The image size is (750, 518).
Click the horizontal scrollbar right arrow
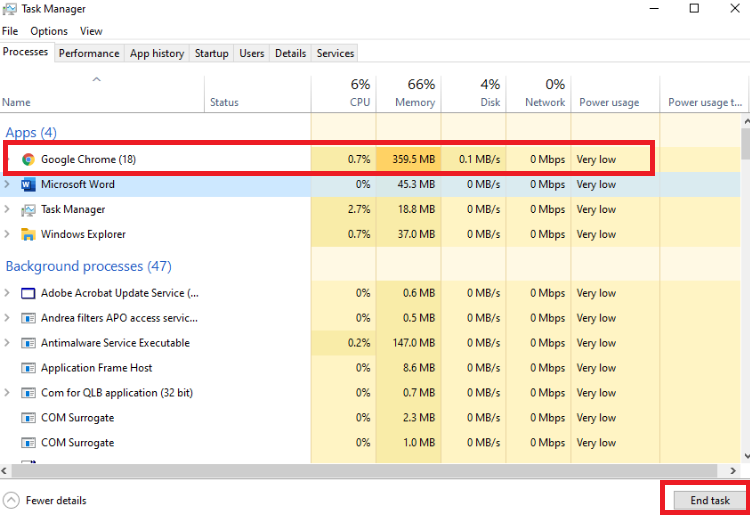pyautogui.click(x=733, y=471)
